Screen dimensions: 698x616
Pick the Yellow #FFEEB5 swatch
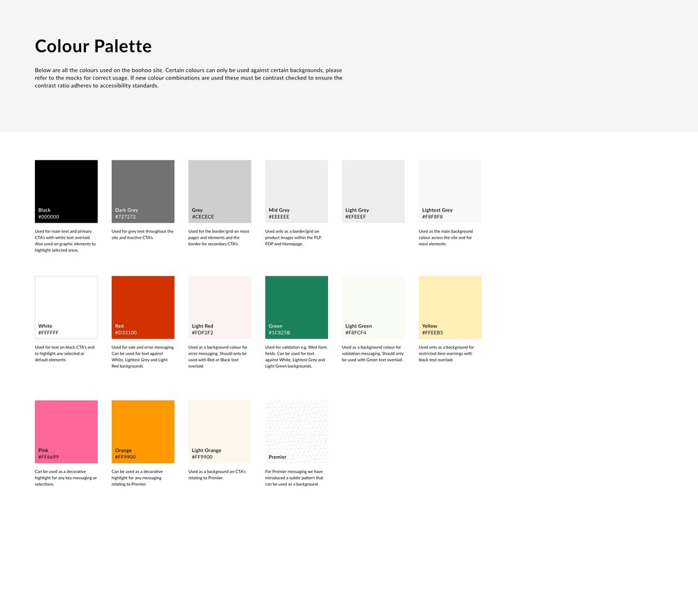(450, 307)
